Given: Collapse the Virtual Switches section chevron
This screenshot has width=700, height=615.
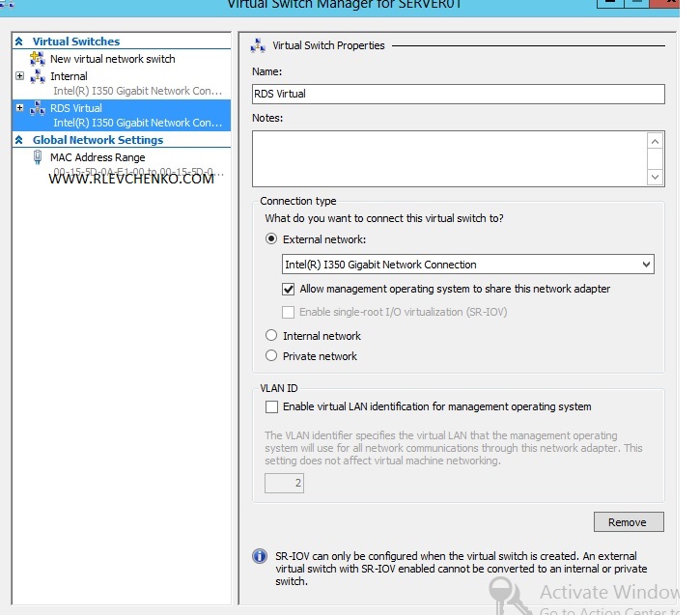Looking at the screenshot, I should coord(18,42).
